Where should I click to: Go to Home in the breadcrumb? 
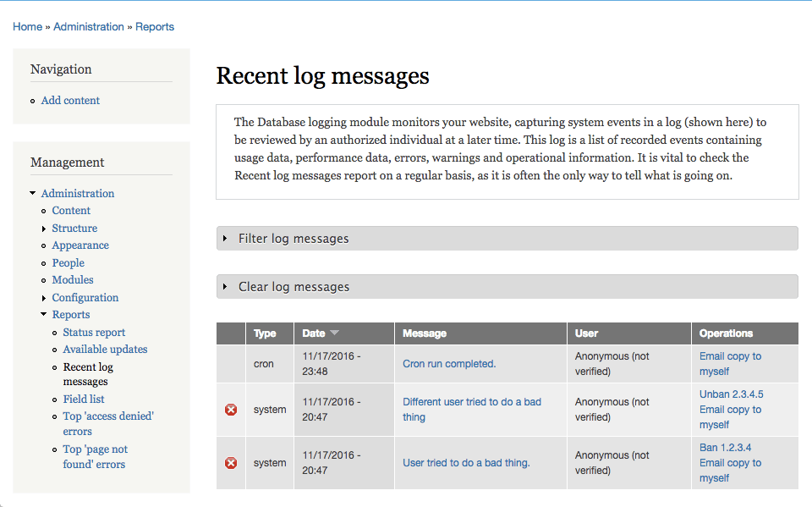pyautogui.click(x=27, y=26)
